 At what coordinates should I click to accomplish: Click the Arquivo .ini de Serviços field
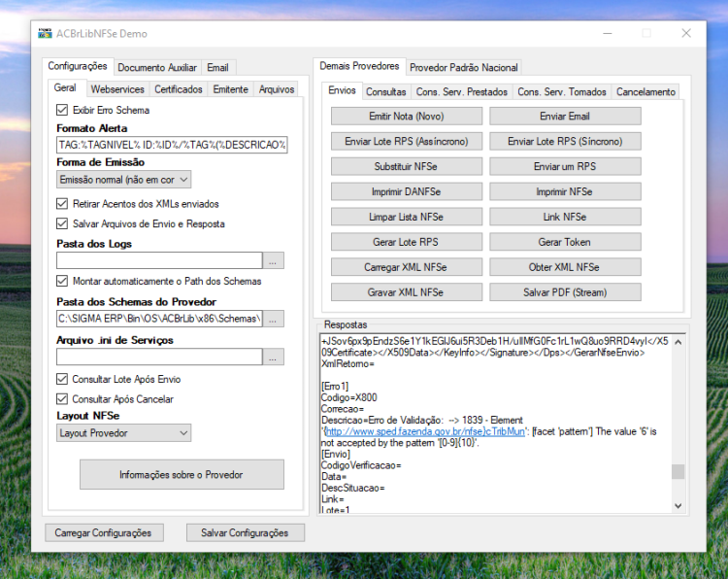159,357
